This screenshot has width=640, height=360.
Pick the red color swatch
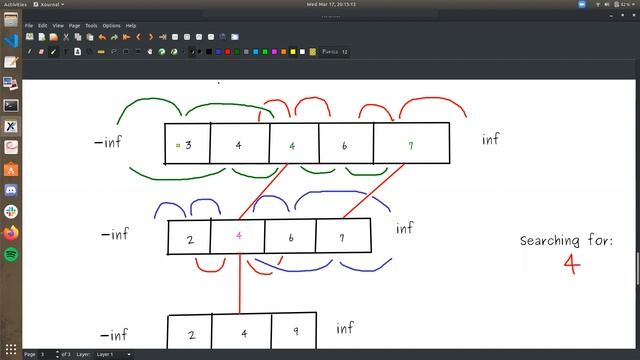[228, 52]
